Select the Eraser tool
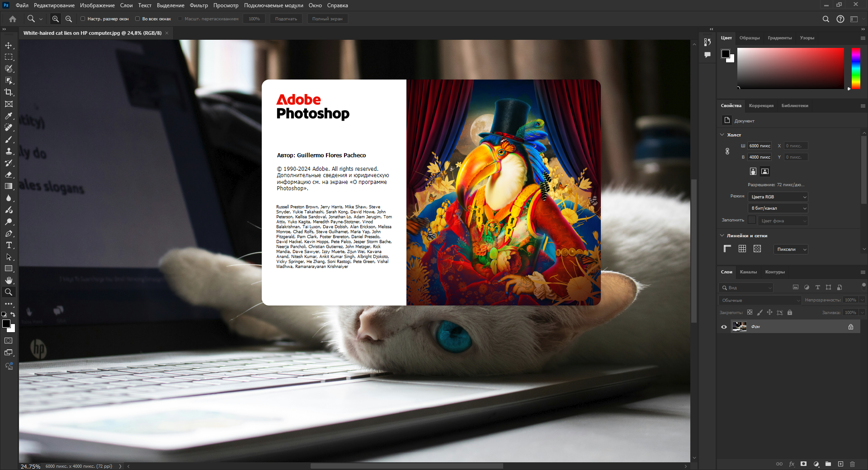 (x=9, y=175)
